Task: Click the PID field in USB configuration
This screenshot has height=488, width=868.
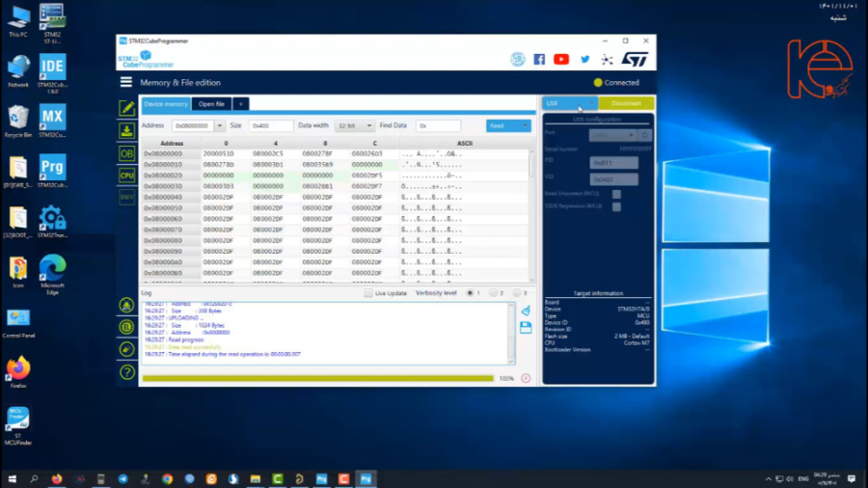Action: coord(614,163)
